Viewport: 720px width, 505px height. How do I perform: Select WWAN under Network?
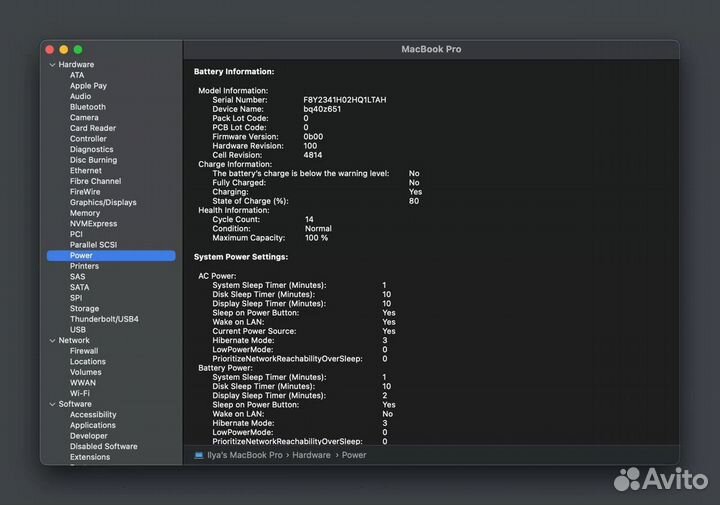pos(83,383)
